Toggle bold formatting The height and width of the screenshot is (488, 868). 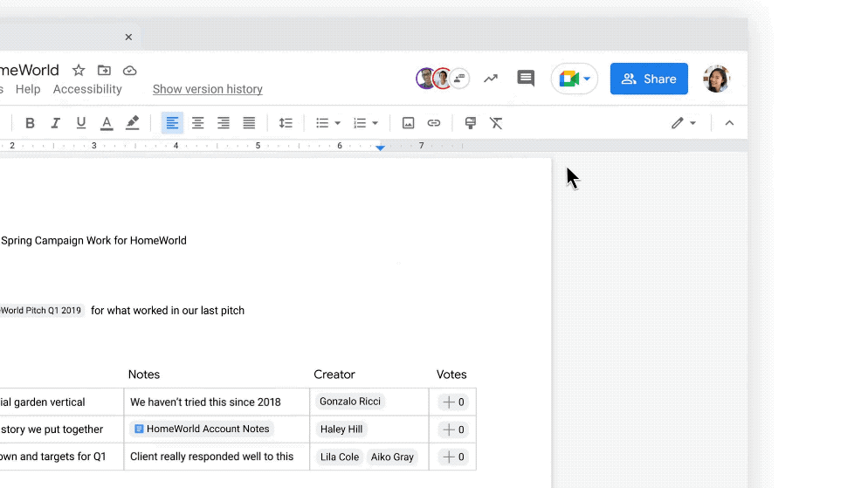pyautogui.click(x=30, y=123)
